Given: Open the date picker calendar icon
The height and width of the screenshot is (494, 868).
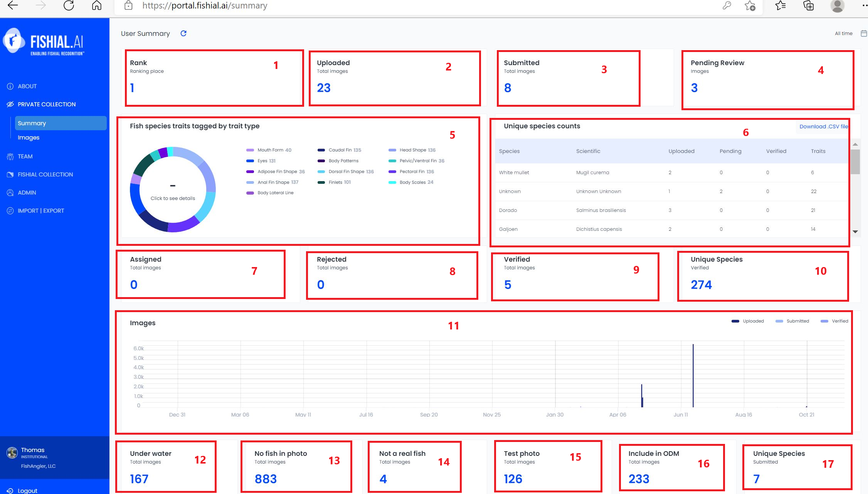Looking at the screenshot, I should click(x=863, y=34).
